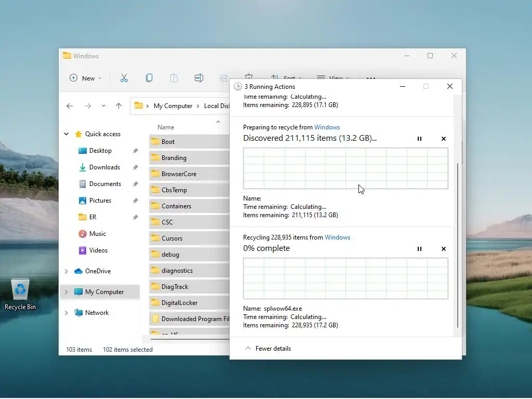The height and width of the screenshot is (399, 532).
Task: Select My Computer in navigation pane
Action: pos(104,292)
